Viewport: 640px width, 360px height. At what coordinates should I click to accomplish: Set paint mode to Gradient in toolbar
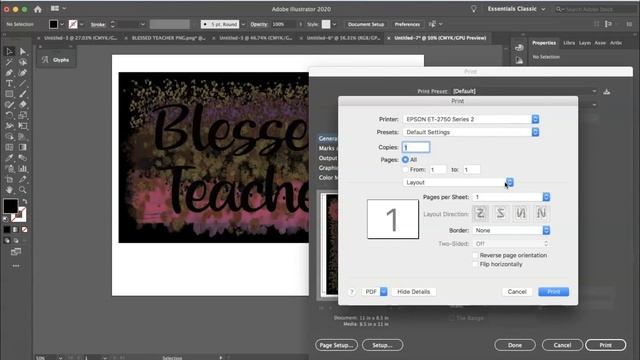(16, 230)
